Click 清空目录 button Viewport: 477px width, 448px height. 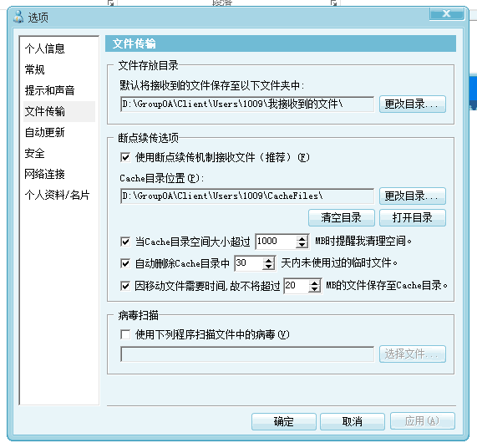click(342, 217)
